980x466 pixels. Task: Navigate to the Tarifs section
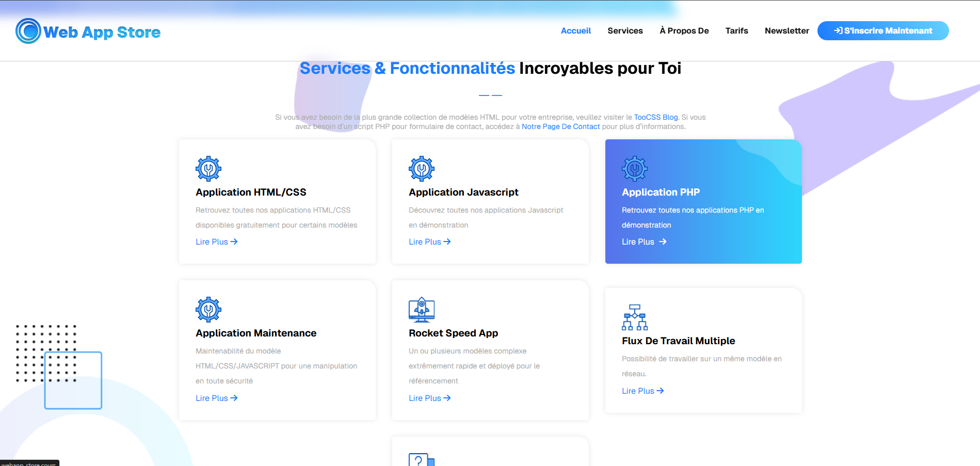(x=736, y=31)
